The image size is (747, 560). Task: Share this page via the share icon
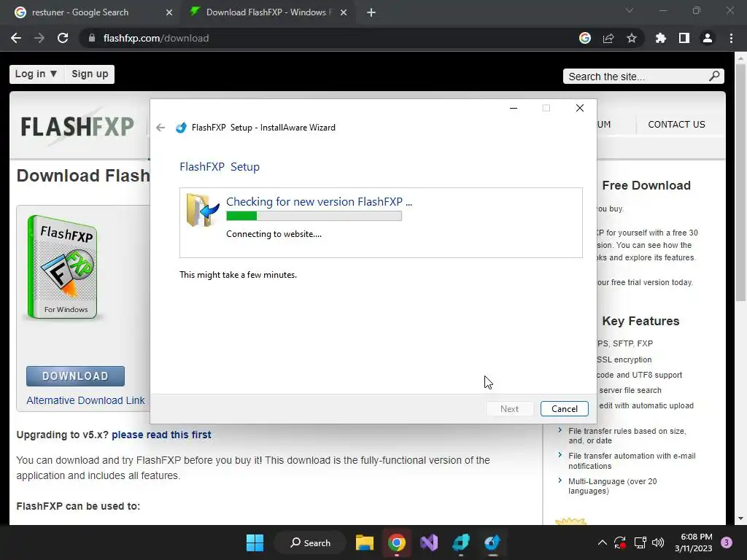pyautogui.click(x=608, y=38)
